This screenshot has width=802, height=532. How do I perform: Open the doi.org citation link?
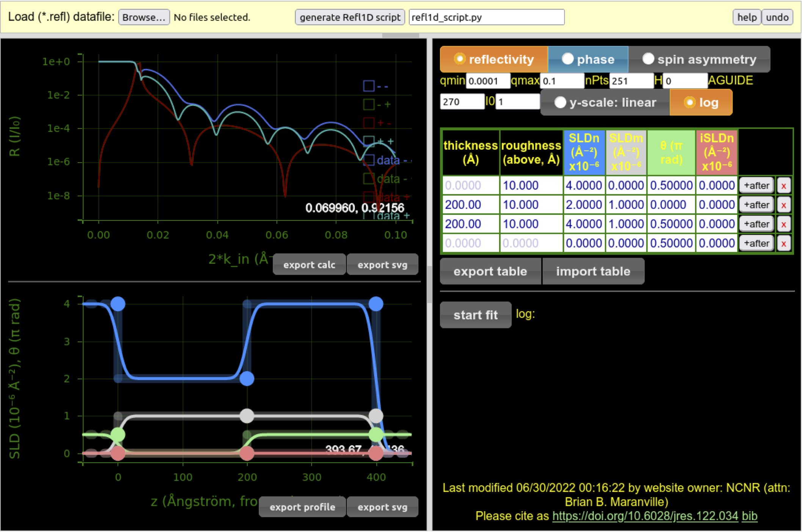(x=645, y=516)
